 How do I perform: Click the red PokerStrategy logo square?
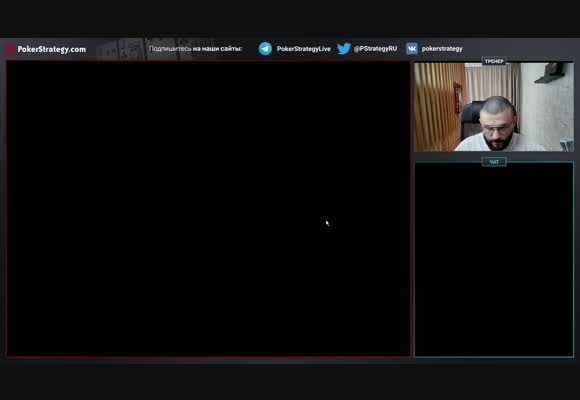coord(10,49)
